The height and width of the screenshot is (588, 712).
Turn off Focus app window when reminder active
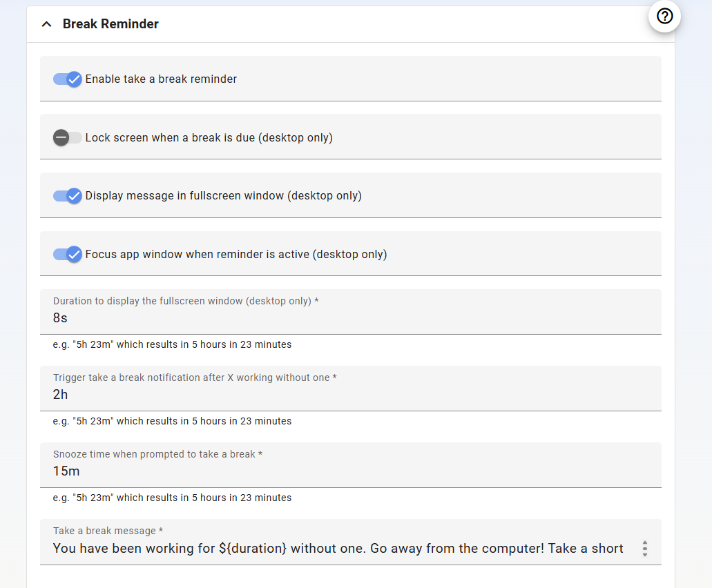67,254
